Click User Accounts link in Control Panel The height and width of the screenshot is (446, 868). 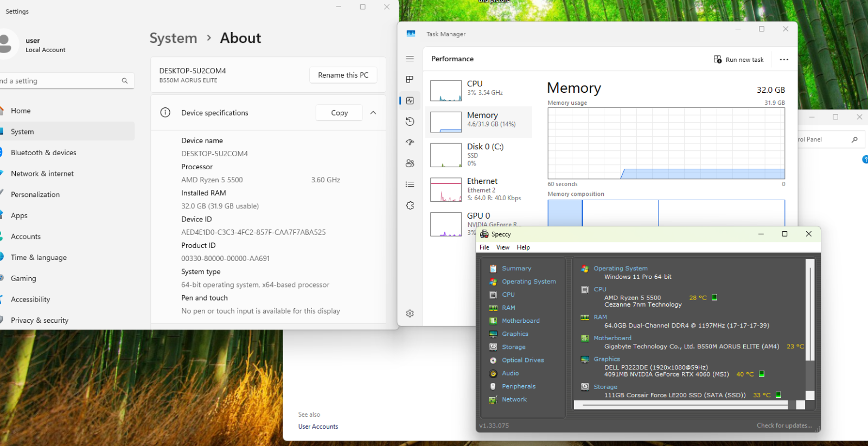318,426
